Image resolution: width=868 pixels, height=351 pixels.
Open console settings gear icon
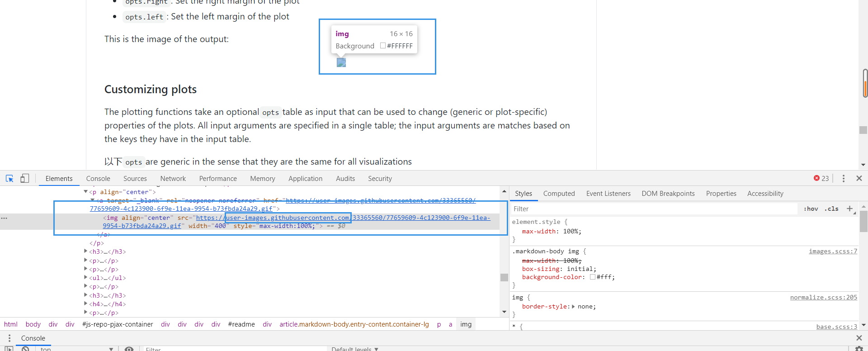859,349
